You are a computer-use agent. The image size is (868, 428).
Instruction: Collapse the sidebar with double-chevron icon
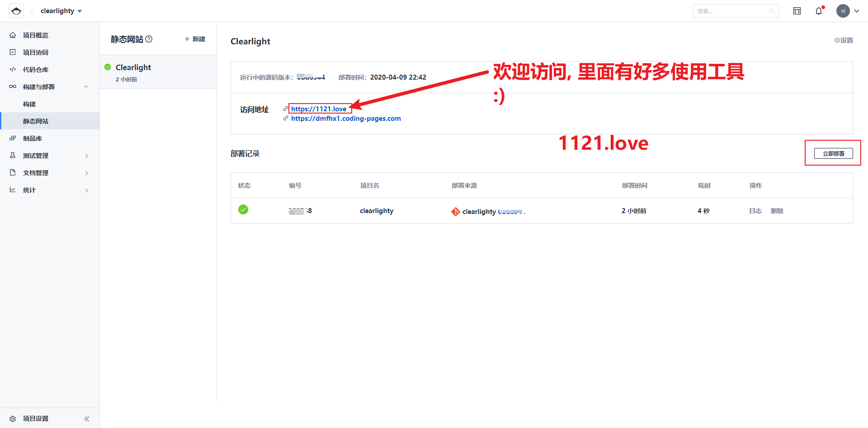tap(87, 418)
